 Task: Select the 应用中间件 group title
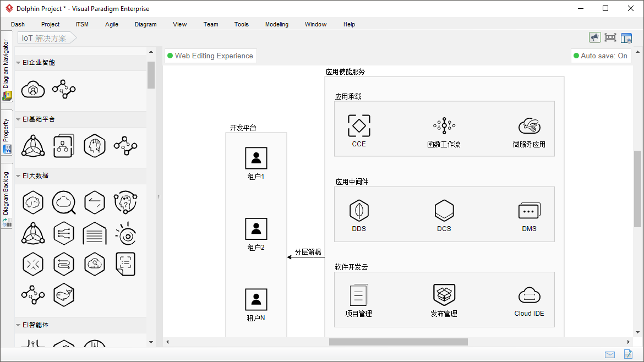[352, 182]
